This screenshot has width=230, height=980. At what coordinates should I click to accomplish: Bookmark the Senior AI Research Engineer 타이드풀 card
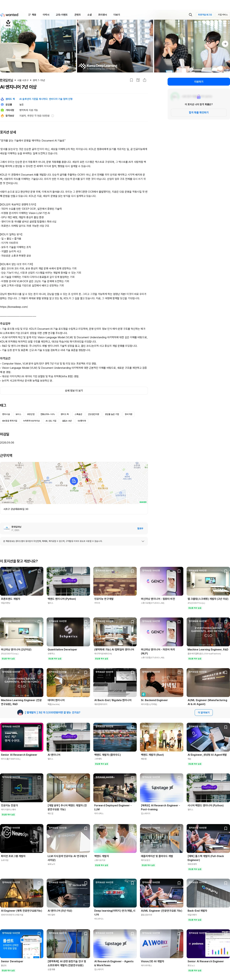[39, 727]
